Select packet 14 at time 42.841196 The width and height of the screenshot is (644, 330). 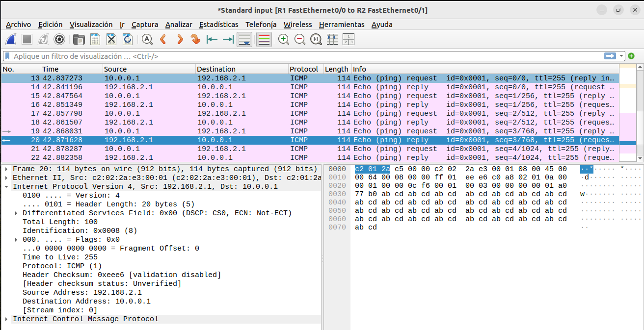310,87
